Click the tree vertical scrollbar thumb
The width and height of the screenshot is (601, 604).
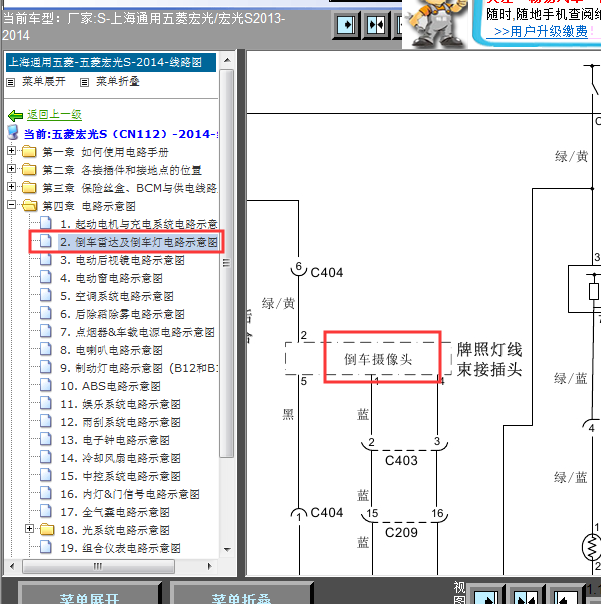[227, 263]
